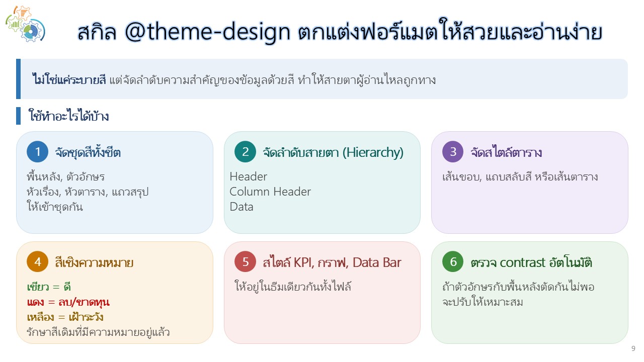Select the orange number 4 circle
The width and height of the screenshot is (644, 362).
point(38,262)
